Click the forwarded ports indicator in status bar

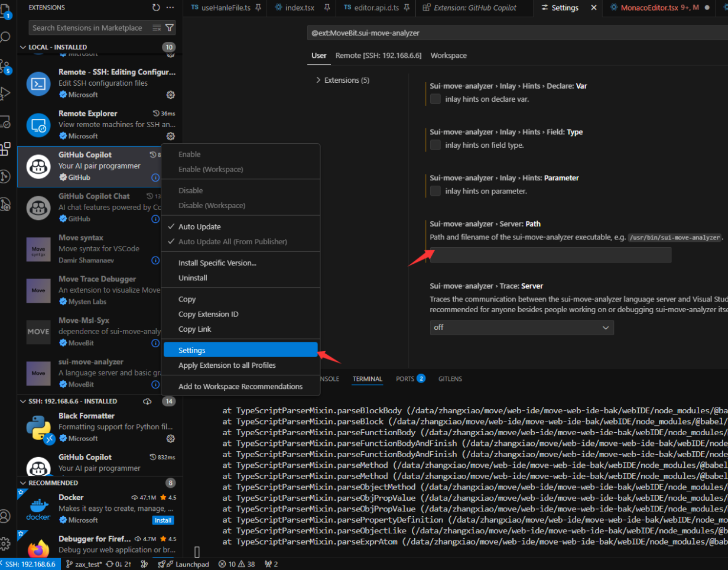[272, 564]
